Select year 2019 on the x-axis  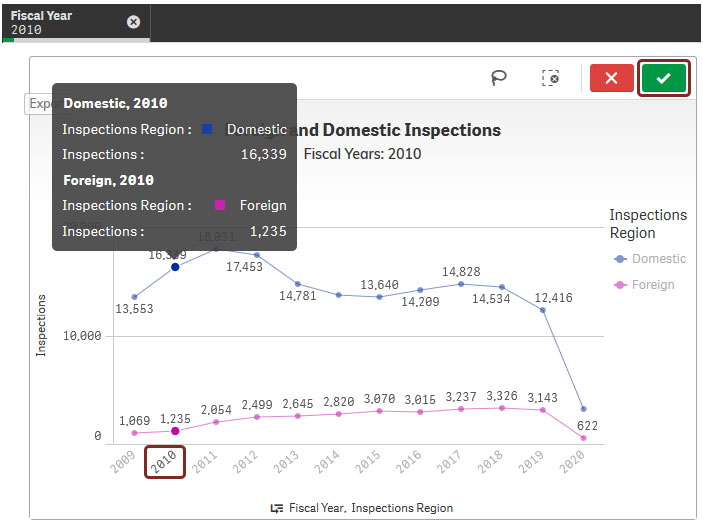point(532,462)
